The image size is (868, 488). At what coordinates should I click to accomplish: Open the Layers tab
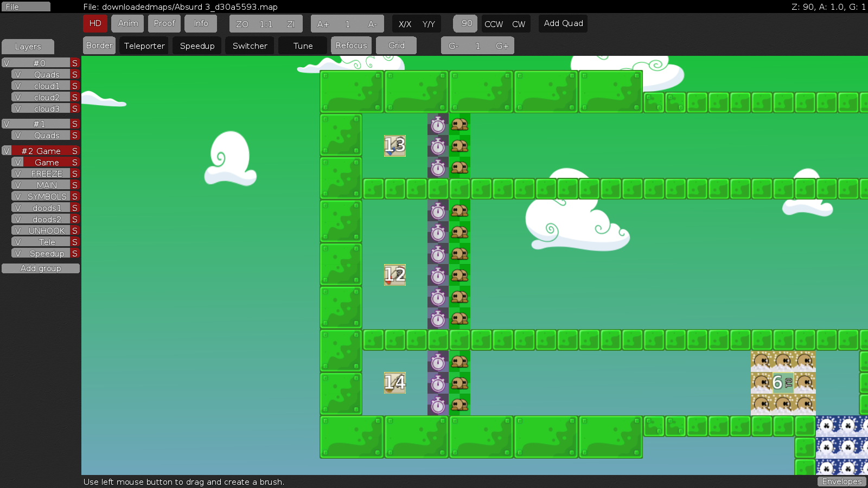pyautogui.click(x=28, y=47)
